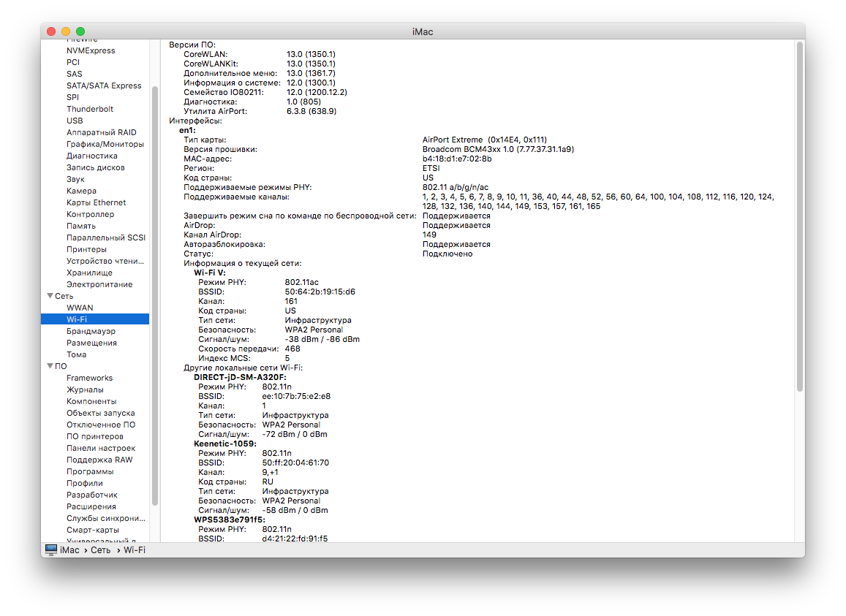Select Панели настроек in sidebar
846x616 pixels.
point(101,448)
